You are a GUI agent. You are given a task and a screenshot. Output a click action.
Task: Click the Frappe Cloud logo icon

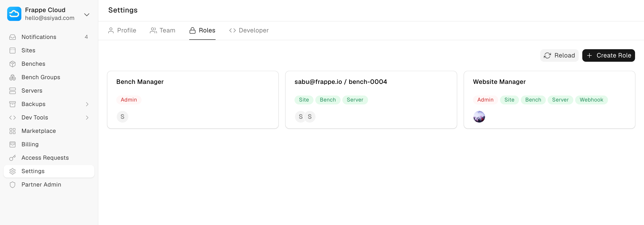[14, 14]
